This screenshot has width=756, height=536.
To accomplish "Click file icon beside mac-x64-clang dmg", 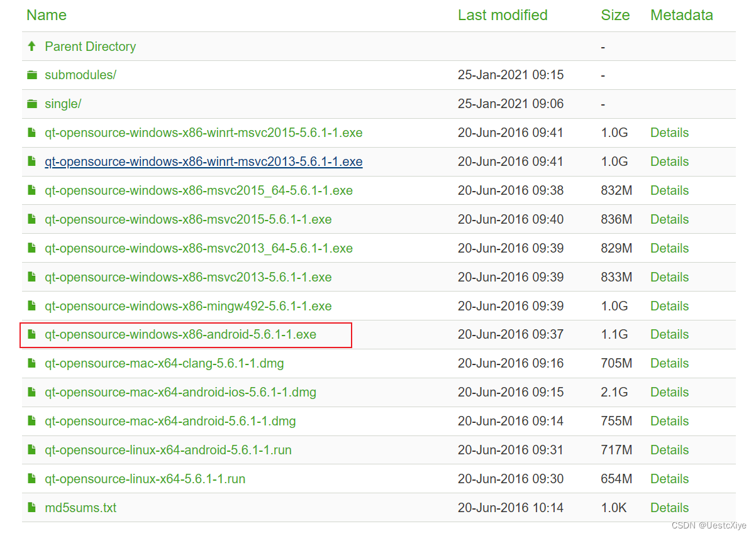I will pyautogui.click(x=31, y=363).
